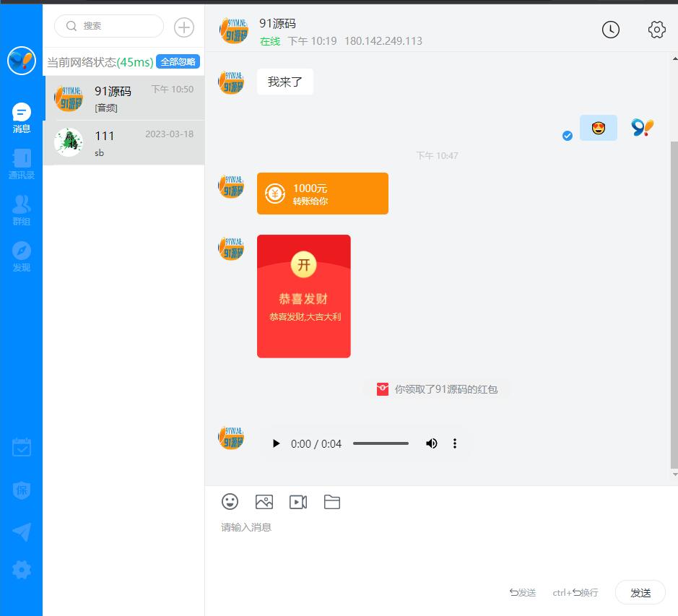Viewport: 678px width, 616px height.
Task: Click the send file folder icon
Action: tap(332, 502)
